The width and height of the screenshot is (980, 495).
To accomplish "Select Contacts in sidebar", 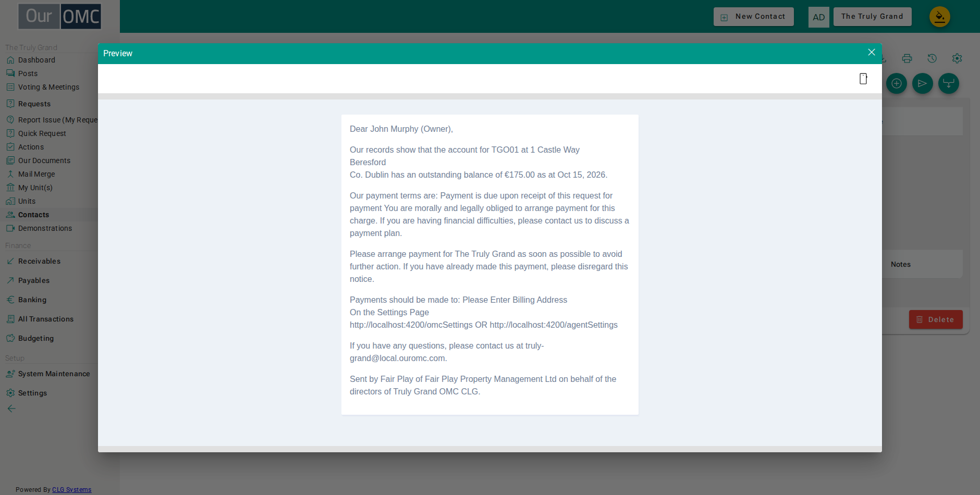I will click(x=33, y=215).
